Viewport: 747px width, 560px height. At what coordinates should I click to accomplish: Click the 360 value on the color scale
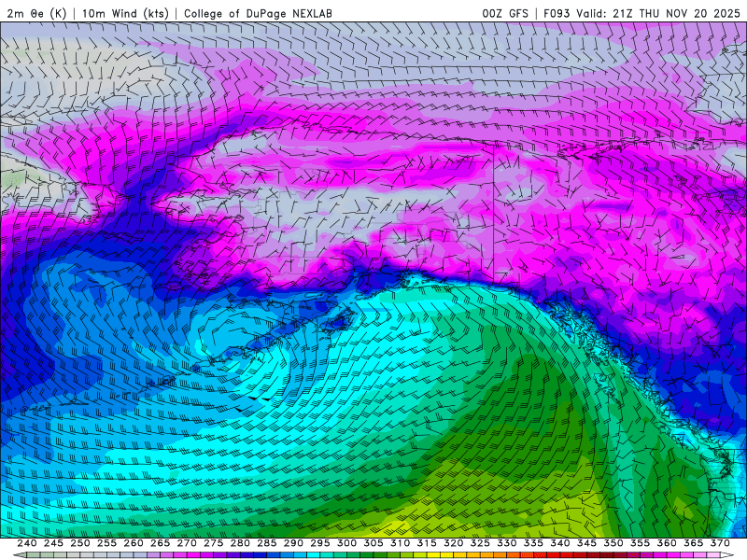(668, 543)
